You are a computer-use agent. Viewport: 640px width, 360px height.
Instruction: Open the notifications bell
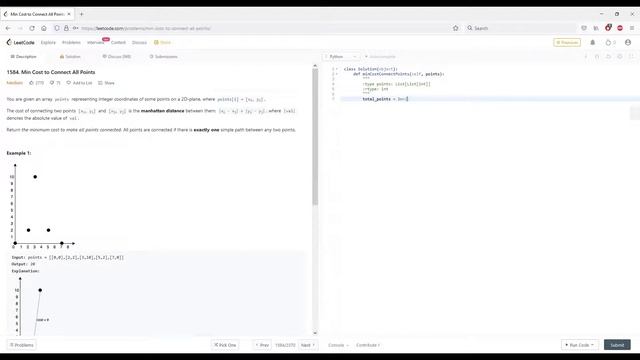click(x=593, y=42)
